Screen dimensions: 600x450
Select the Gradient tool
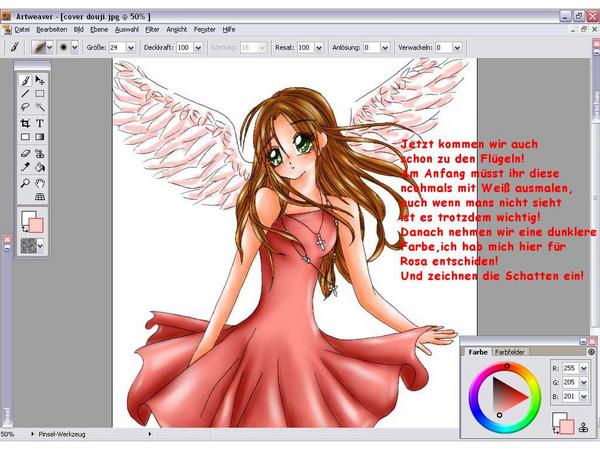coord(40,137)
